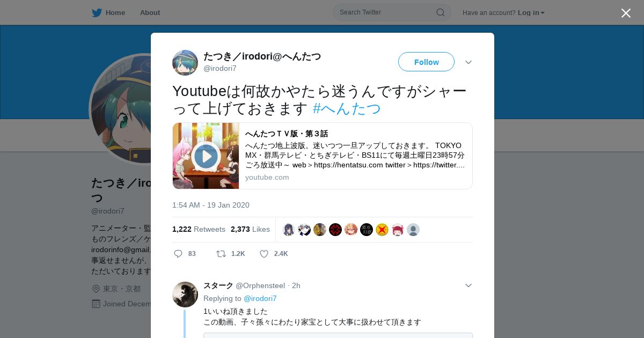
Task: Open スターク's reply avatar
Action: pyautogui.click(x=185, y=295)
